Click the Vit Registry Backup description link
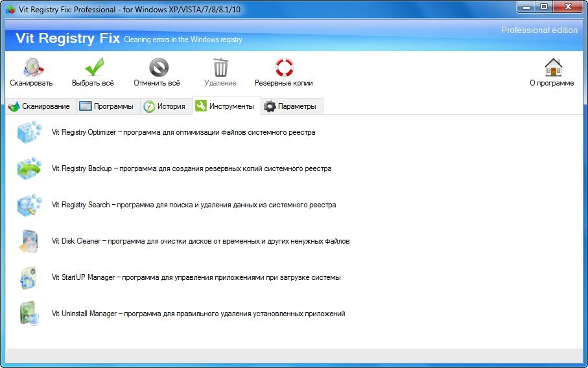Viewport: 588px width, 368px height. pyautogui.click(x=192, y=168)
